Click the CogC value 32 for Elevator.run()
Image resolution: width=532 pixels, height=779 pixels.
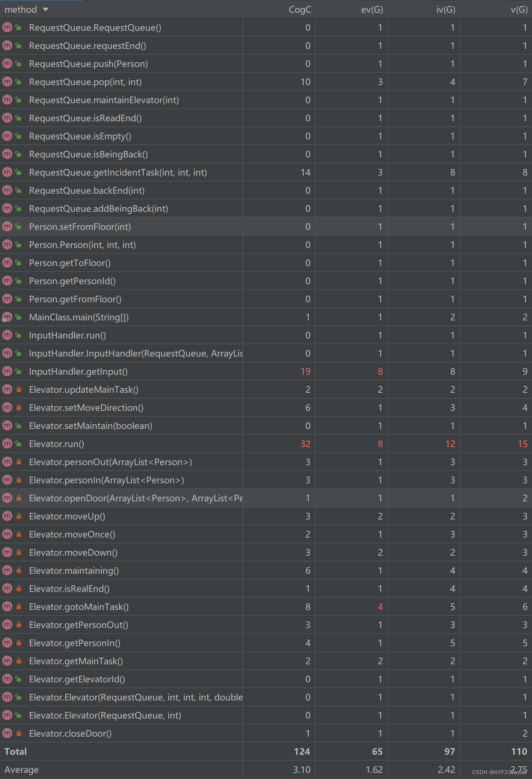tap(305, 444)
